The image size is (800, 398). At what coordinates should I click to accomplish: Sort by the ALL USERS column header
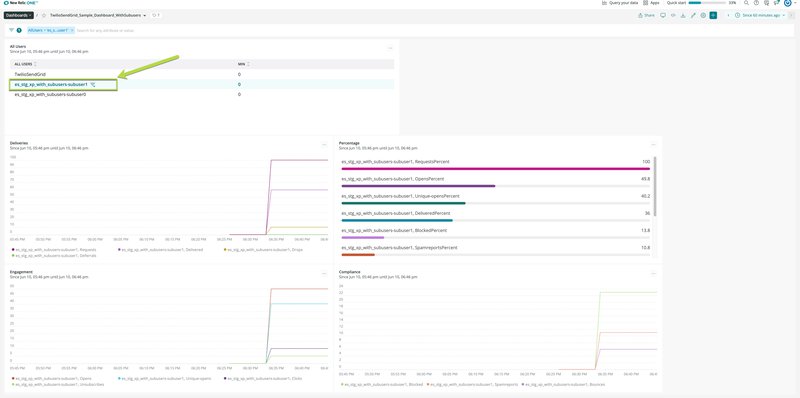[x=25, y=64]
